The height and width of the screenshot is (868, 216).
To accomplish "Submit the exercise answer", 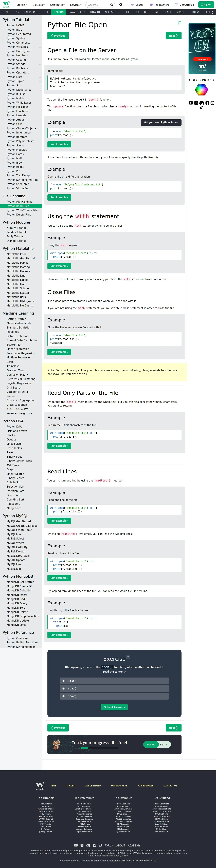I will point(114,707).
